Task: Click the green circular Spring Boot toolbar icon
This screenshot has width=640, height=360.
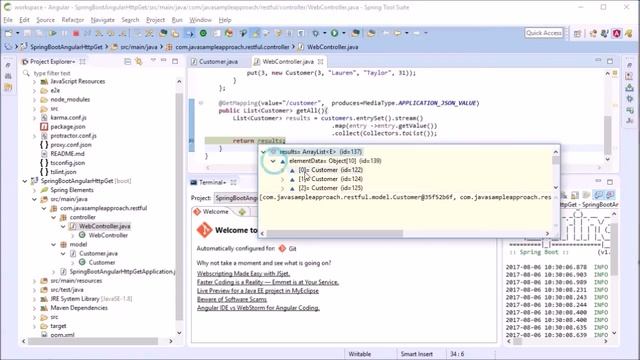Action: [x=203, y=33]
